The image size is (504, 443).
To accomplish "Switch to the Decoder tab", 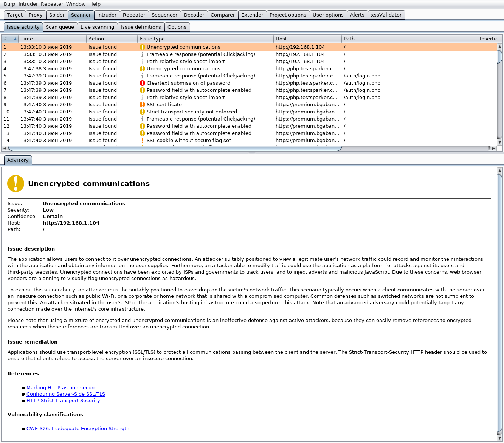I will click(194, 15).
